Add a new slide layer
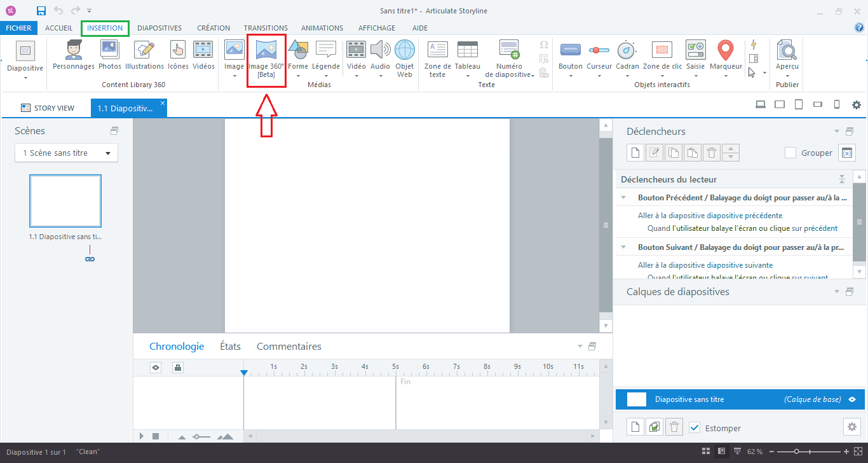 (x=635, y=427)
